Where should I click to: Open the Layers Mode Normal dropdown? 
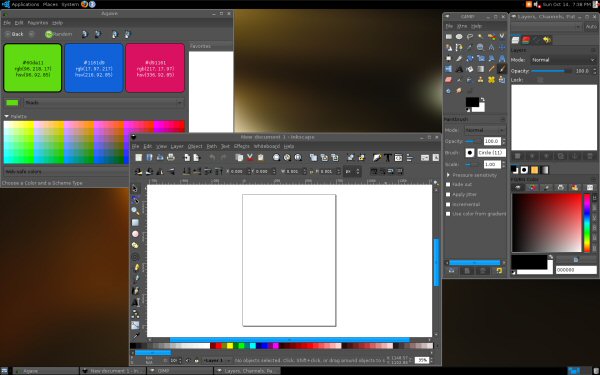(x=563, y=60)
